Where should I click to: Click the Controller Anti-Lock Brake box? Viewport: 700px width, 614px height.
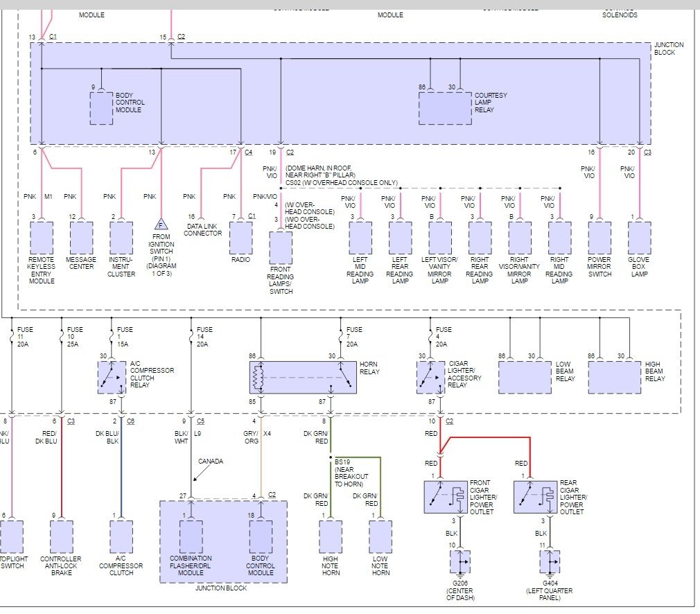click(62, 536)
